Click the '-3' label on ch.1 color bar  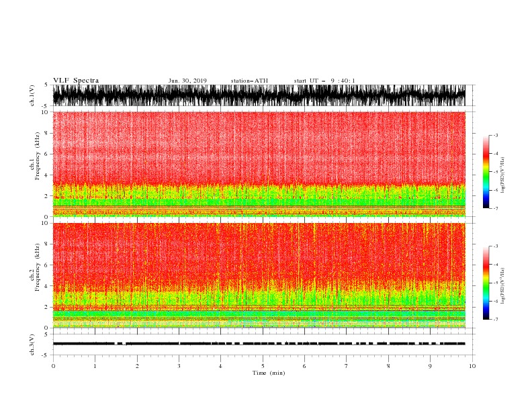click(495, 135)
